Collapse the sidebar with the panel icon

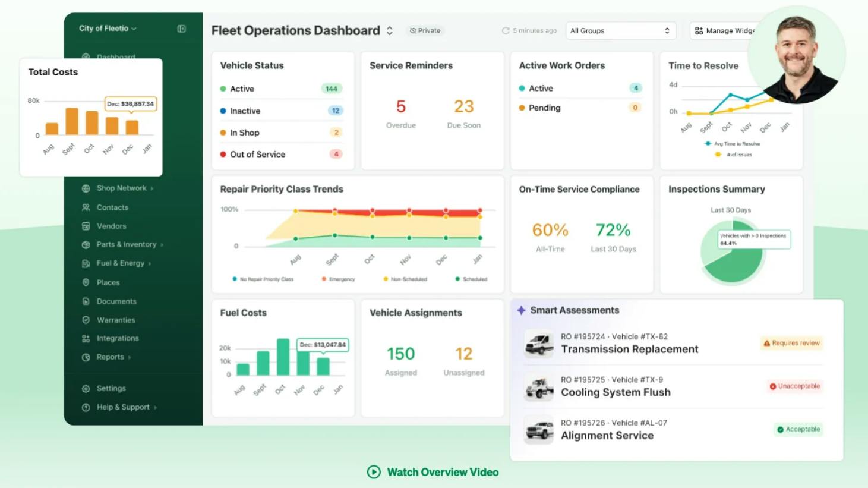click(182, 29)
